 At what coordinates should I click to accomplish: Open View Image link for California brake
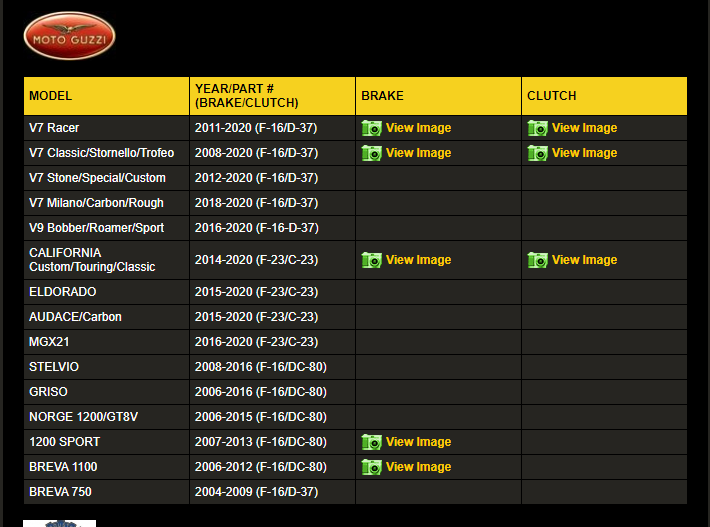(x=418, y=260)
